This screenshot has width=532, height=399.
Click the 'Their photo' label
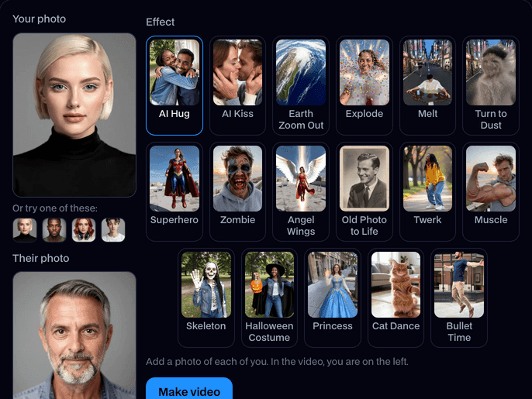pyautogui.click(x=41, y=258)
